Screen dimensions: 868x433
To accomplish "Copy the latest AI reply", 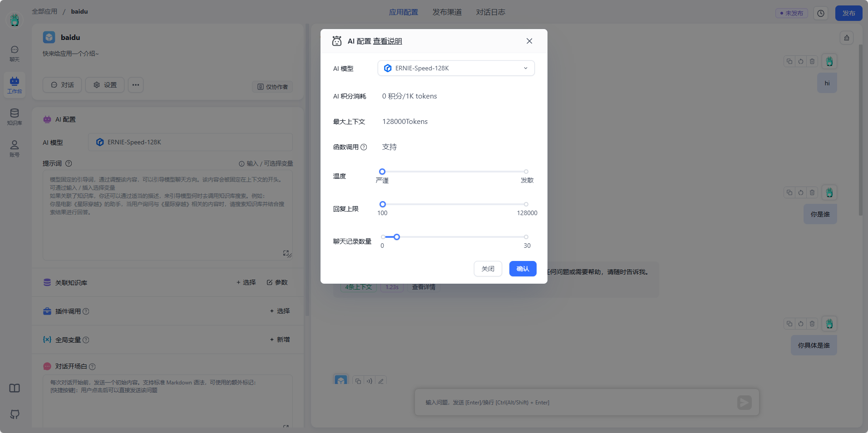I will click(x=358, y=381).
